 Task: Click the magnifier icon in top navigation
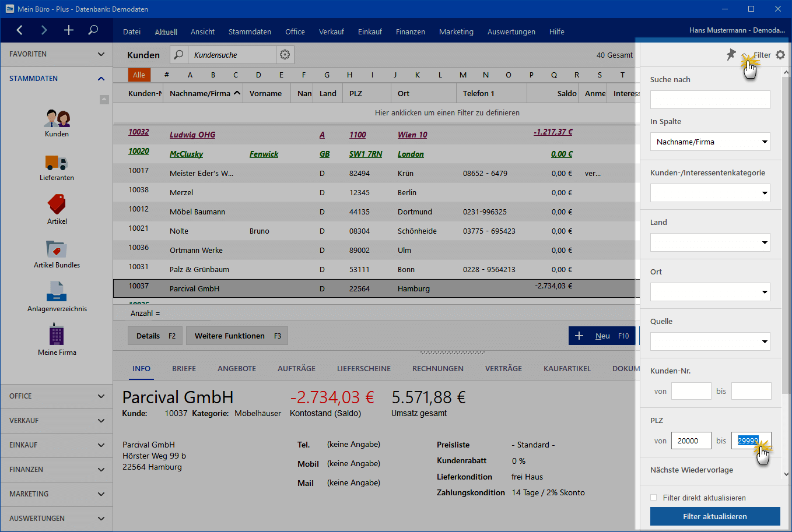point(93,30)
